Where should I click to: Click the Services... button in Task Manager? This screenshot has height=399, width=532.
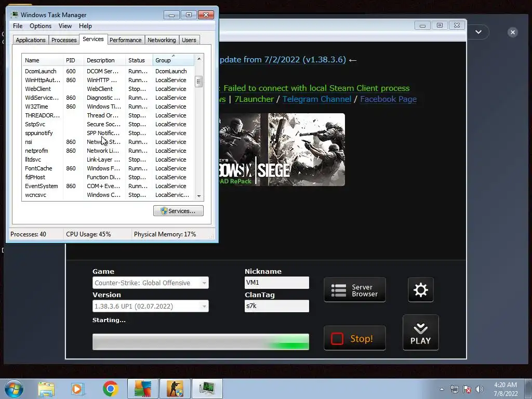(x=178, y=211)
